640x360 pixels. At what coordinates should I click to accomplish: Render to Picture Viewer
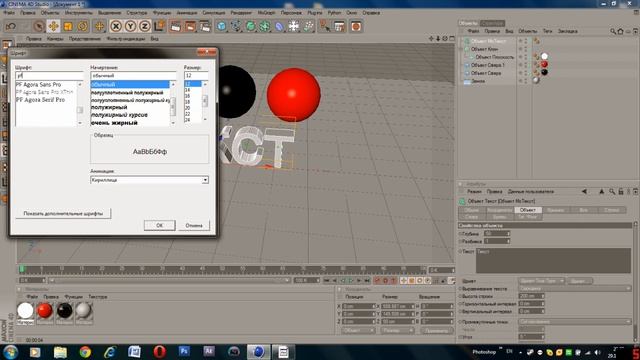[190, 27]
